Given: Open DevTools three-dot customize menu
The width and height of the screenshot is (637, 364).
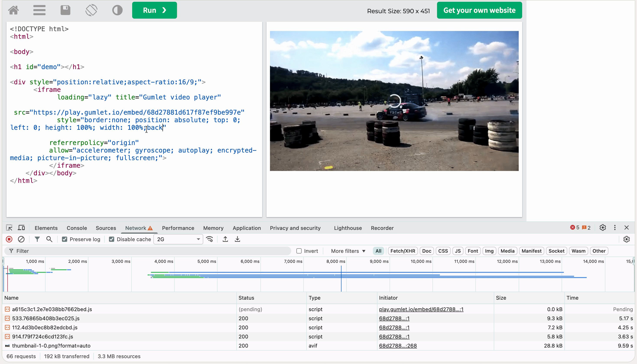Looking at the screenshot, I should point(615,227).
